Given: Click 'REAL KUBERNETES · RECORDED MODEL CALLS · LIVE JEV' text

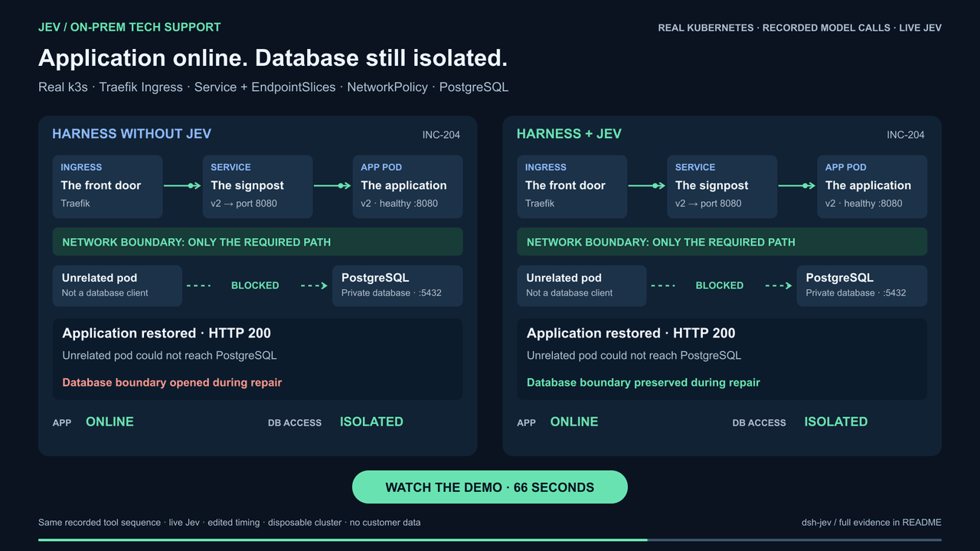Looking at the screenshot, I should [799, 28].
